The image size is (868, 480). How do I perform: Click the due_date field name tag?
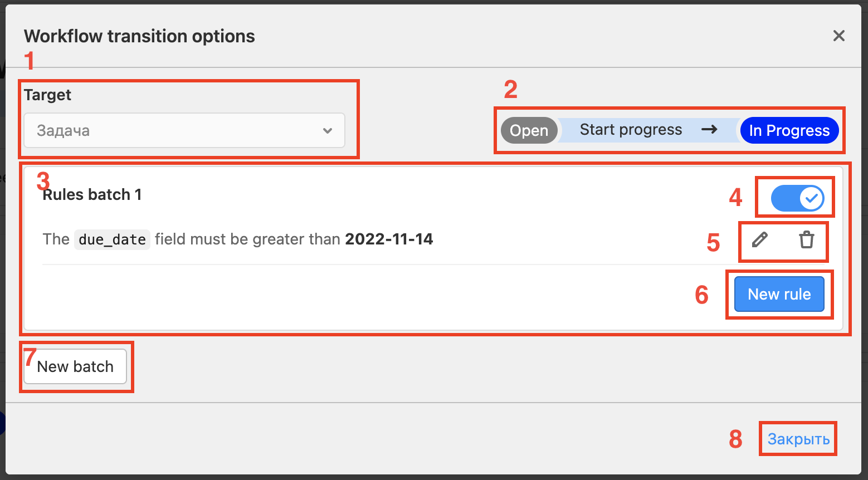pos(112,239)
